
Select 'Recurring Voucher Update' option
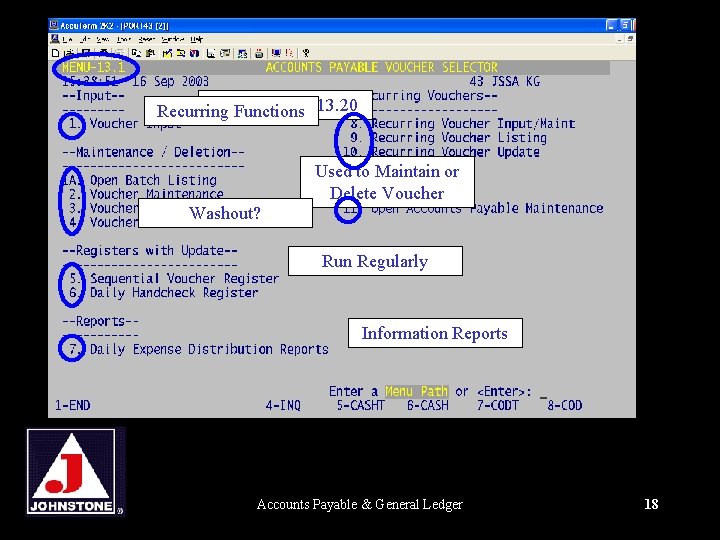(x=456, y=152)
